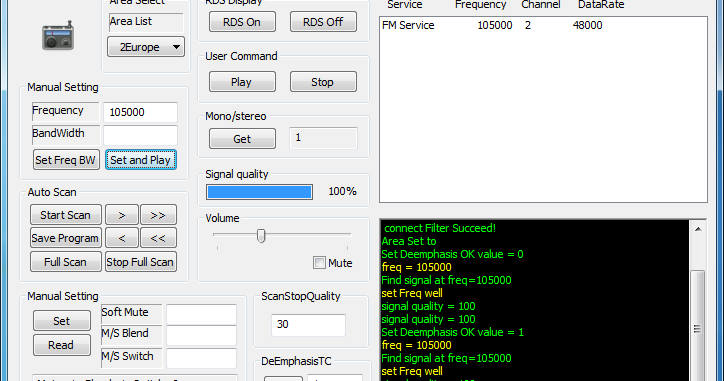Click the Start Scan button
This screenshot has width=724, height=381.
66,215
